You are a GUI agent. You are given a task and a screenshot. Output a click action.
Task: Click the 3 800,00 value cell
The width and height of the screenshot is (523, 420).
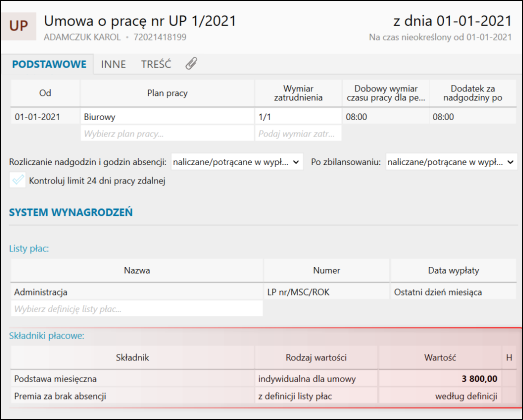click(x=440, y=379)
